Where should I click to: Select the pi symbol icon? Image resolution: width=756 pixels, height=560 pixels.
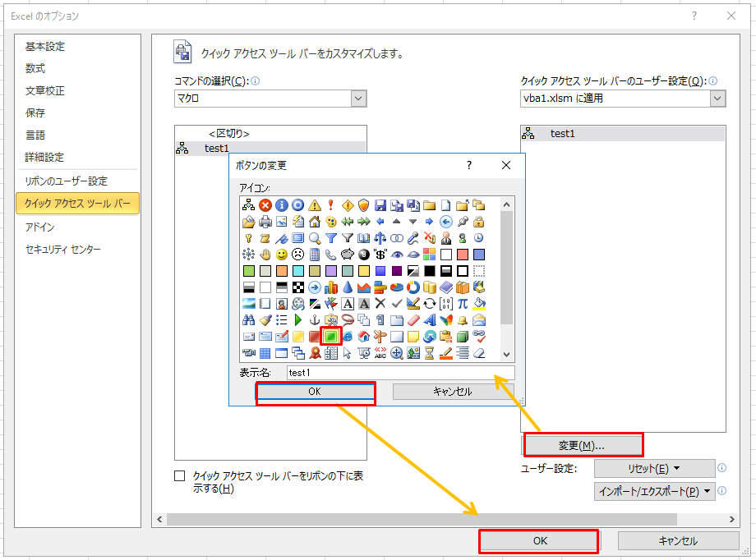[x=462, y=304]
